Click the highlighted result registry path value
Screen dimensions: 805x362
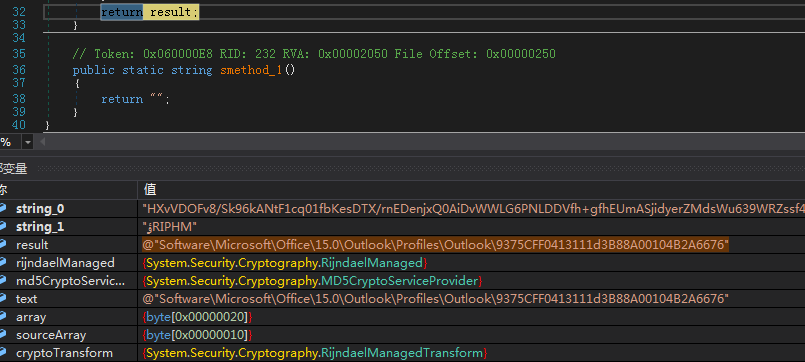pyautogui.click(x=435, y=245)
